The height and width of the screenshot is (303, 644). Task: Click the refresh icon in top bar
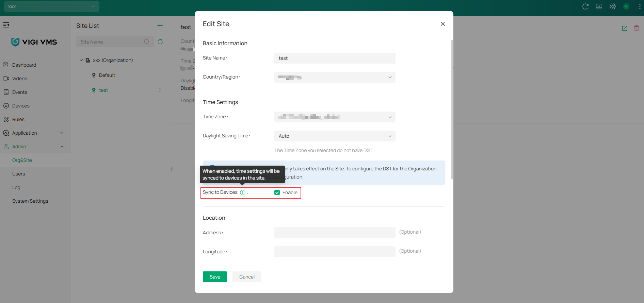pyautogui.click(x=585, y=6)
